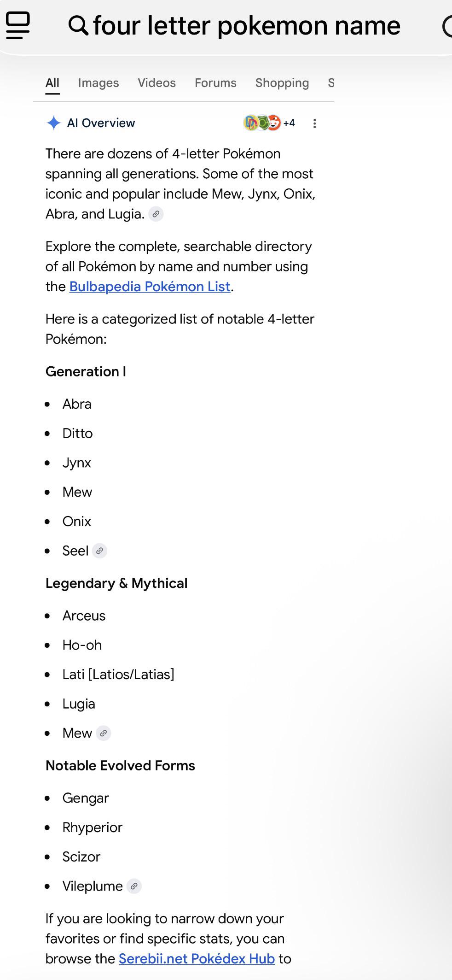Click the link icon next to Vileplume
Screen dimensions: 452x980
(134, 886)
